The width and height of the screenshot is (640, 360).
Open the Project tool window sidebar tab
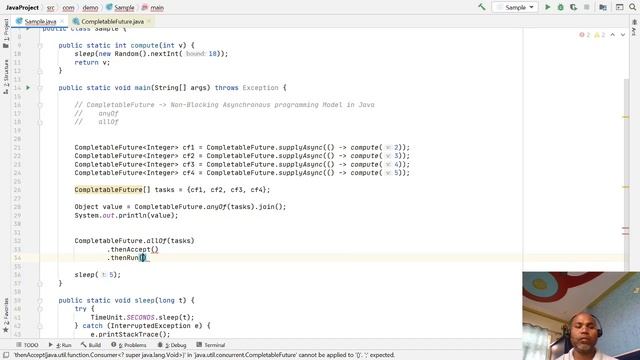pyautogui.click(x=6, y=33)
